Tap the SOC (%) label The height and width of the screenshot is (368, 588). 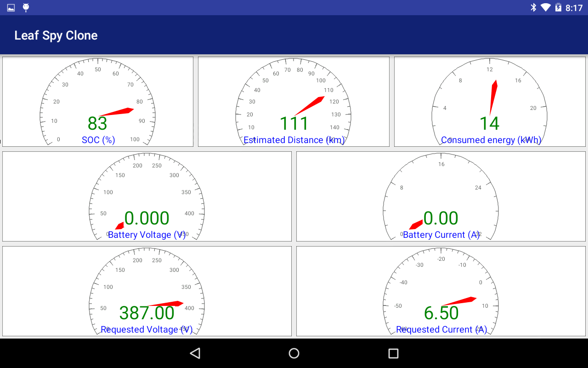[x=98, y=140]
